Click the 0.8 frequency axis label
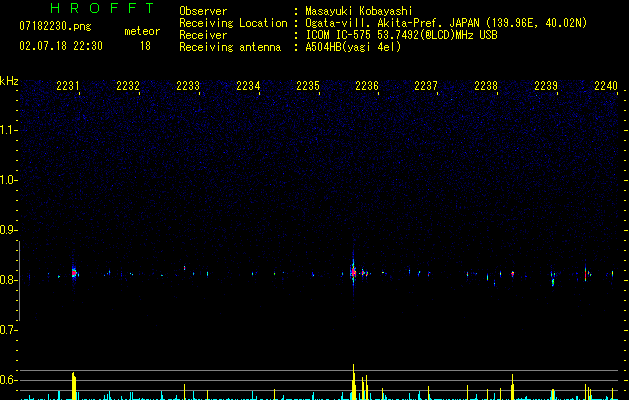Screen dimensions: 629x400 tap(7, 280)
